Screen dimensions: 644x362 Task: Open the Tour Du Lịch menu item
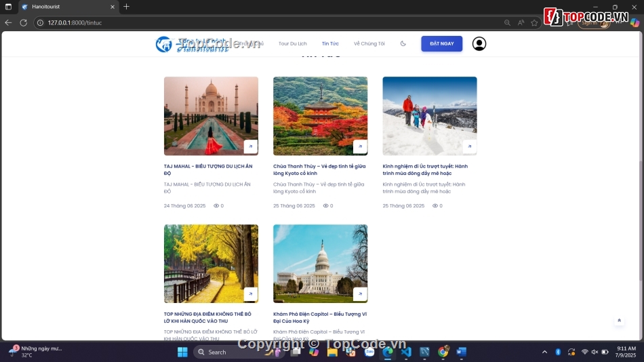click(x=292, y=43)
